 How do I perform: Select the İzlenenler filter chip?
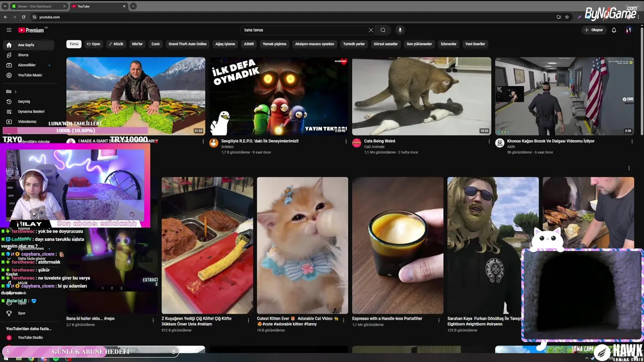(448, 44)
